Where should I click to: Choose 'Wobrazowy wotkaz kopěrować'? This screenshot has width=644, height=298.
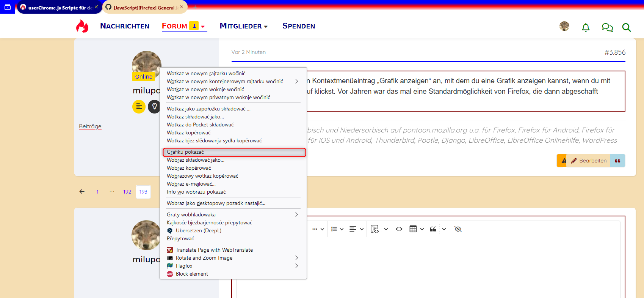click(x=233, y=176)
